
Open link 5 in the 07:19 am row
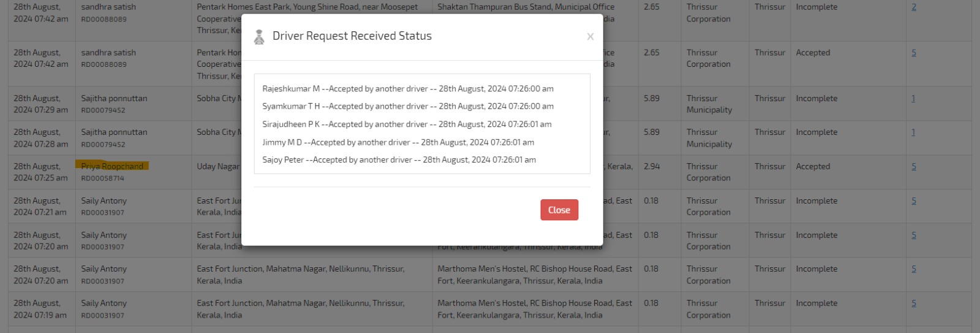coord(914,304)
